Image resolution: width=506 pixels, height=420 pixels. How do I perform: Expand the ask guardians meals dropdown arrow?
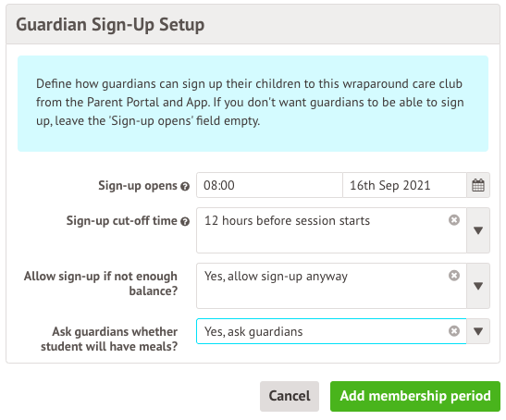tap(478, 331)
